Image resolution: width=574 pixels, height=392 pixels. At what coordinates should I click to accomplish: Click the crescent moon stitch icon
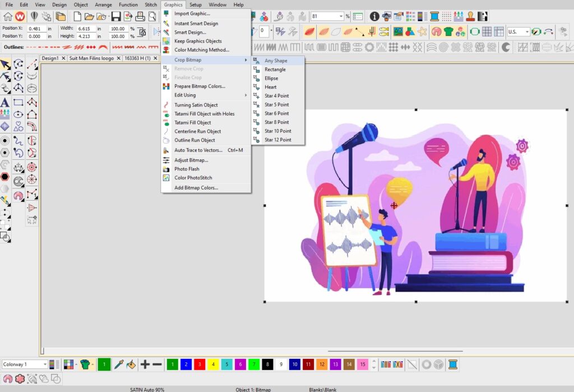tap(506, 47)
